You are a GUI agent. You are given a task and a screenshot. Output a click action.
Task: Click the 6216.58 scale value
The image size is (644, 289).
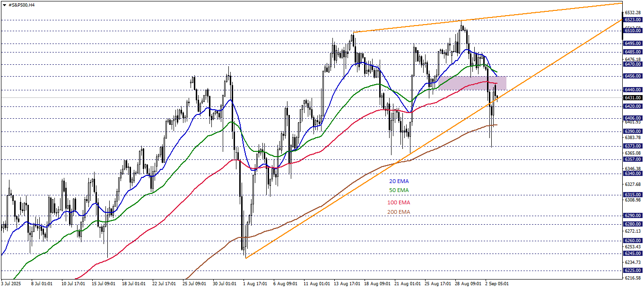click(633, 278)
